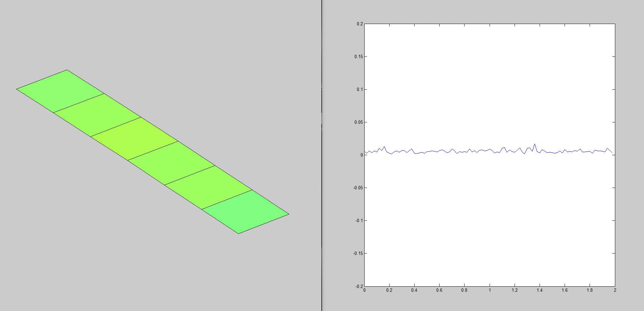Click the tallest spike on the blue line
Screen dimensions: 644x311
tap(535, 144)
